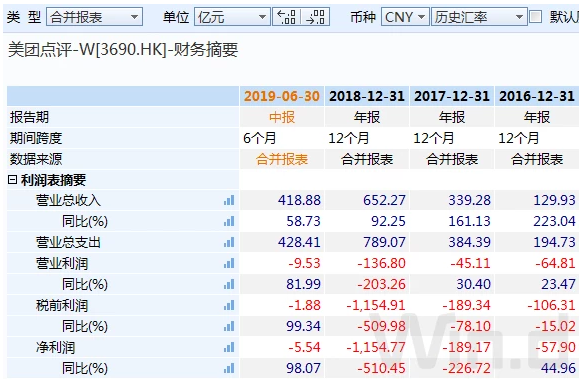583x385 pixels.
Task: Open the CNY currency dropdown
Action: tap(405, 17)
